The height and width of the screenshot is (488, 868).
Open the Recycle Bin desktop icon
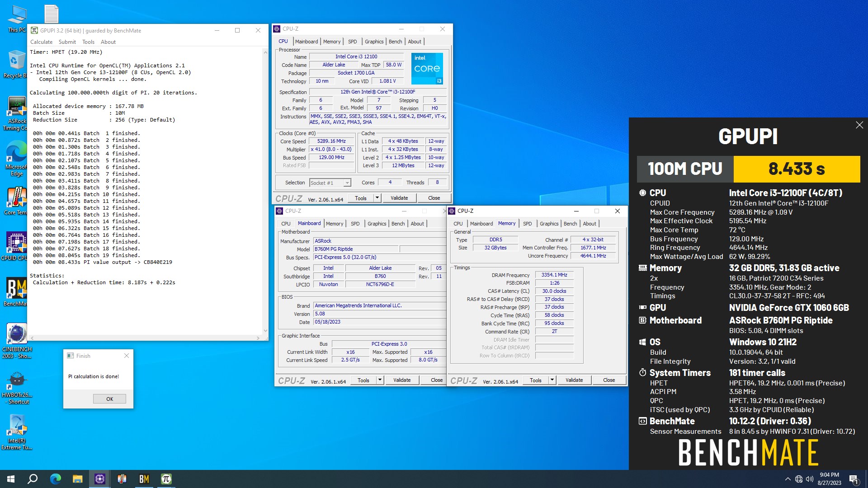pyautogui.click(x=16, y=64)
